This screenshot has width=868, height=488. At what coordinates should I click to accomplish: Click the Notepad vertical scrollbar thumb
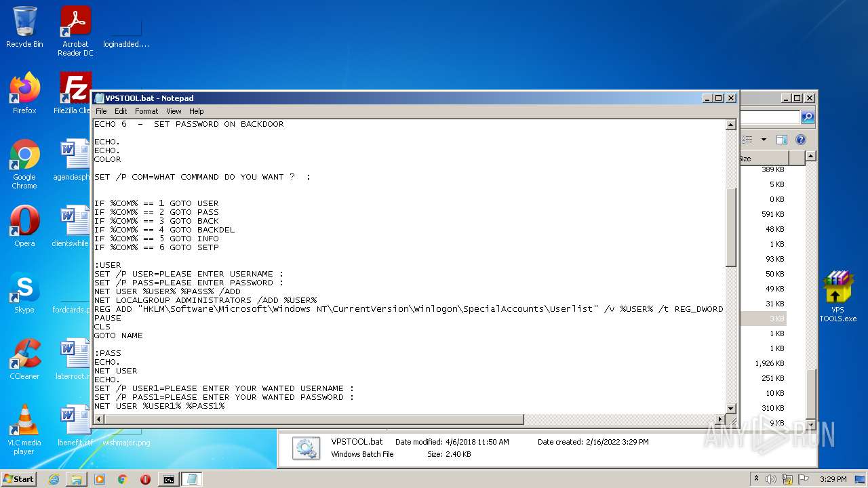coord(731,227)
